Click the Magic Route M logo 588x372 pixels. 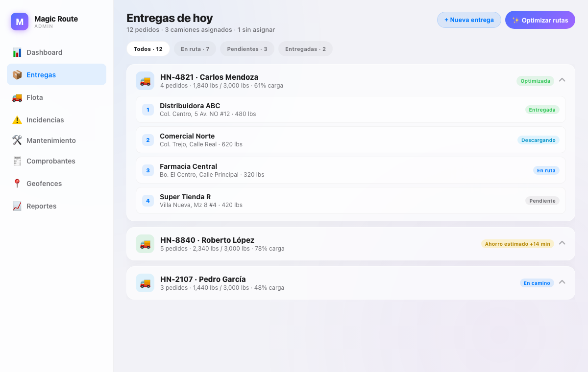tap(20, 22)
